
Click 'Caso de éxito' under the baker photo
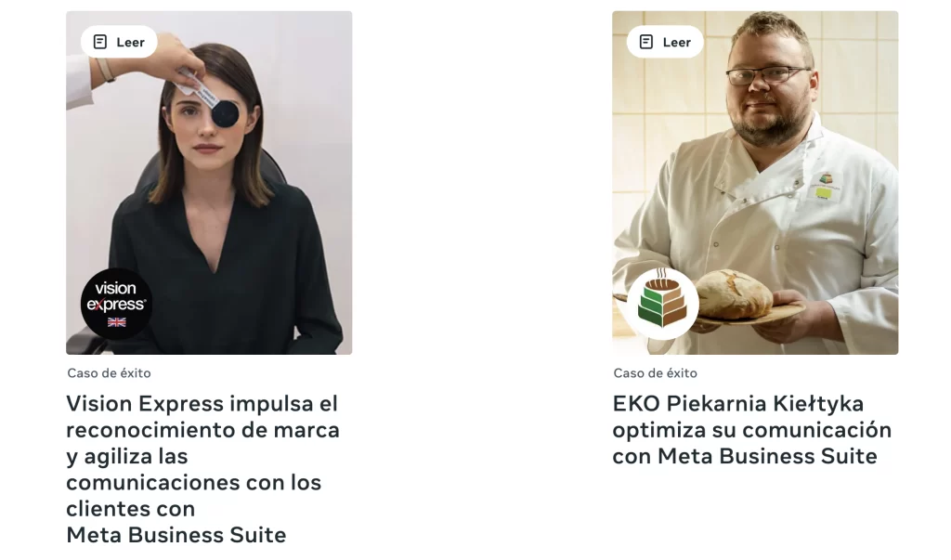tap(655, 373)
